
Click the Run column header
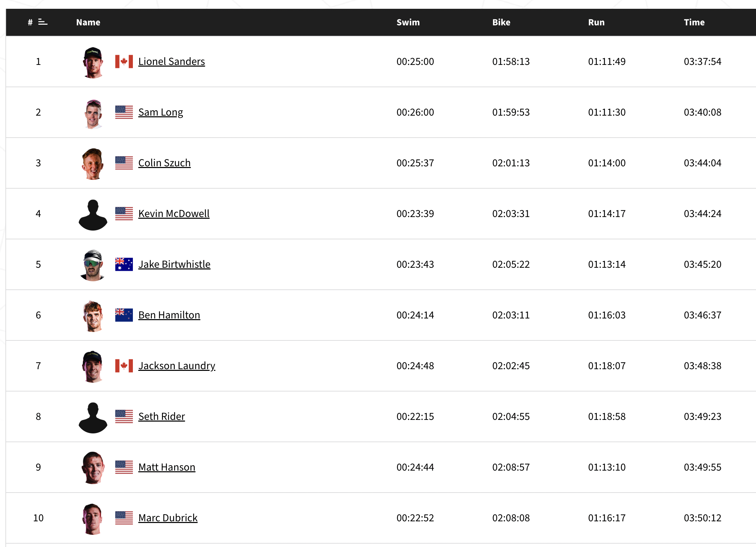[596, 22]
